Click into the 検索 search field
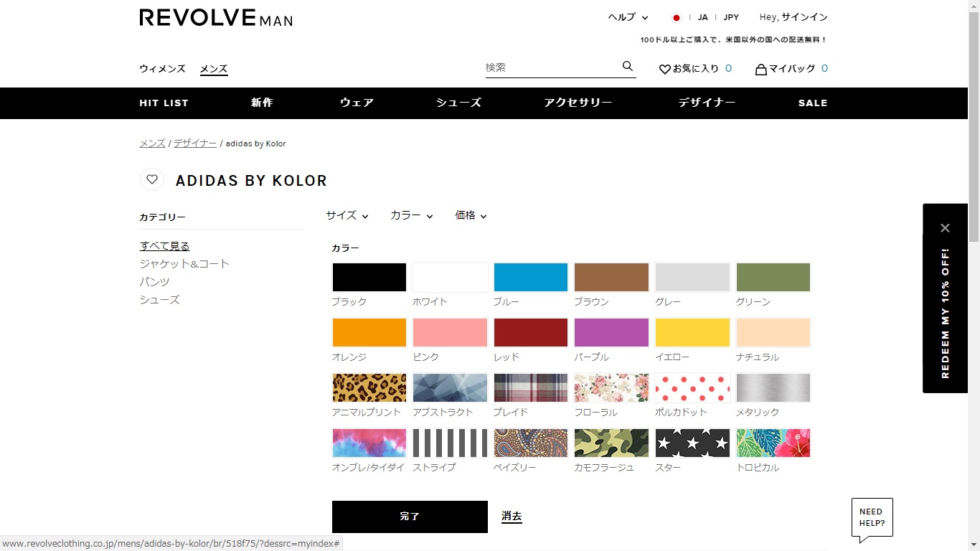Viewport: 980px width, 551px height. (549, 67)
